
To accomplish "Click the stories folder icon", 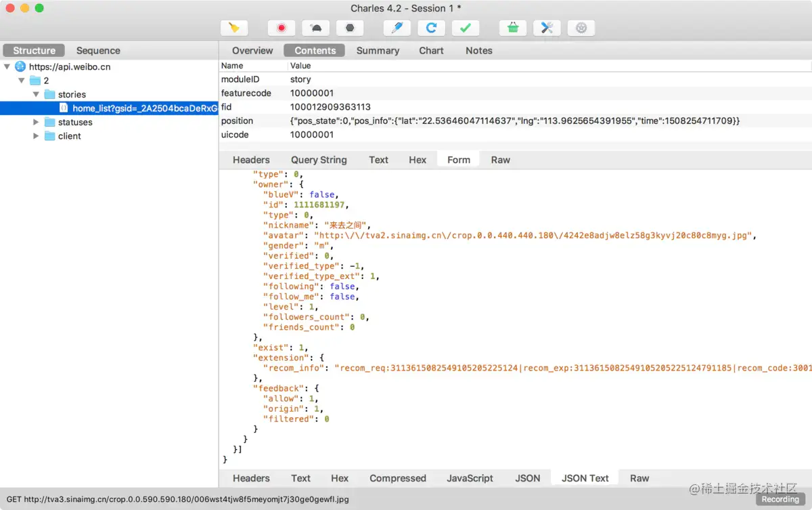I will click(x=49, y=94).
